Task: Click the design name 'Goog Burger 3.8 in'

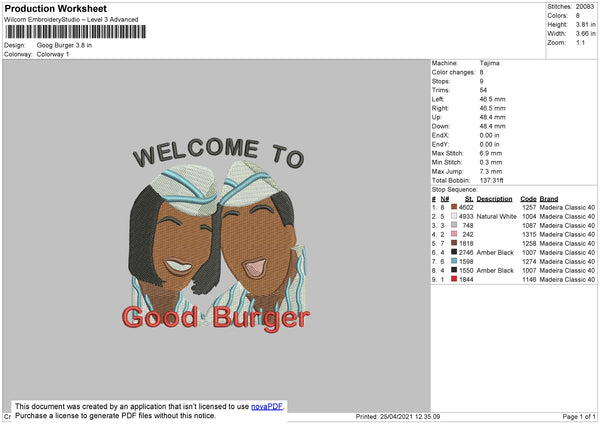Action: click(x=64, y=45)
